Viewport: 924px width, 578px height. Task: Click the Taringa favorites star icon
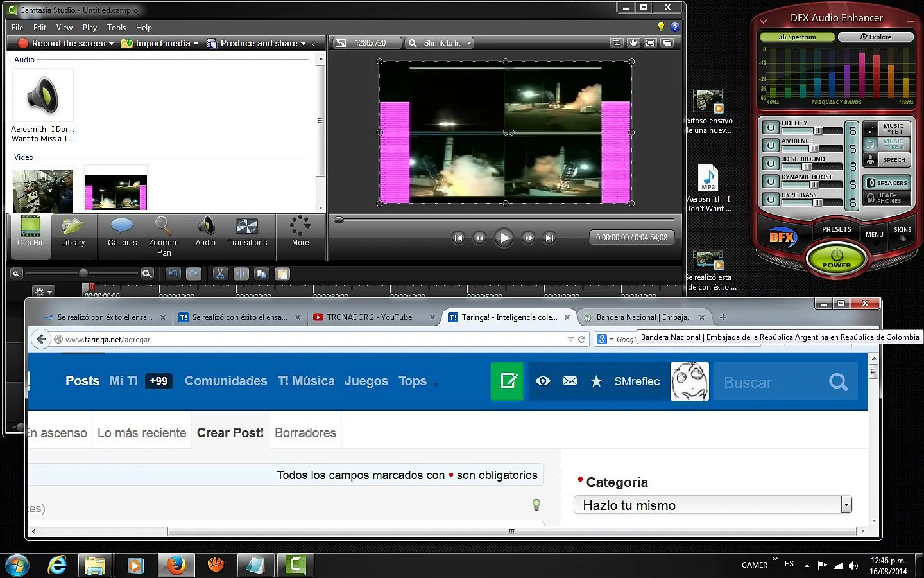[x=596, y=381]
